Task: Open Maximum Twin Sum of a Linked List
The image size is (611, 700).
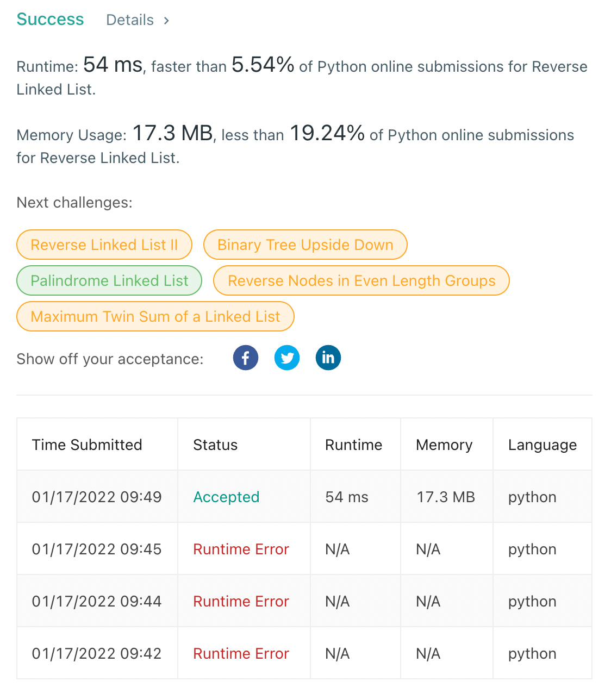Action: pyautogui.click(x=155, y=316)
